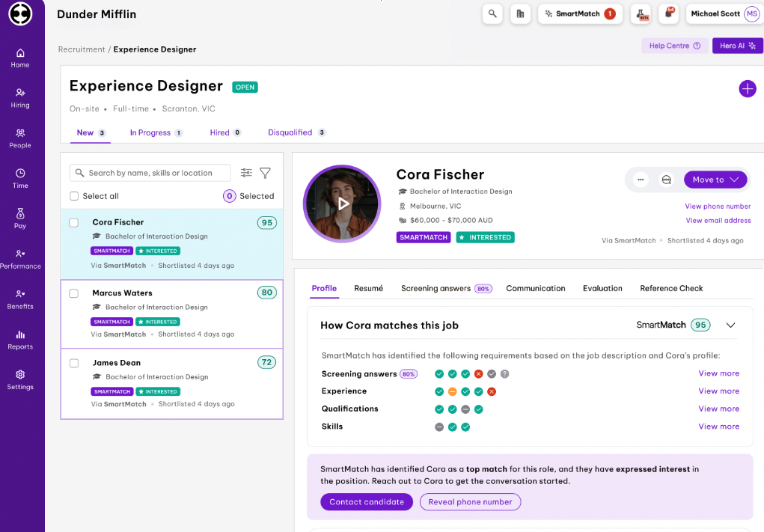Screen dimensions: 764x532
Task: Select the James Dean candidate card
Action: pos(171,384)
